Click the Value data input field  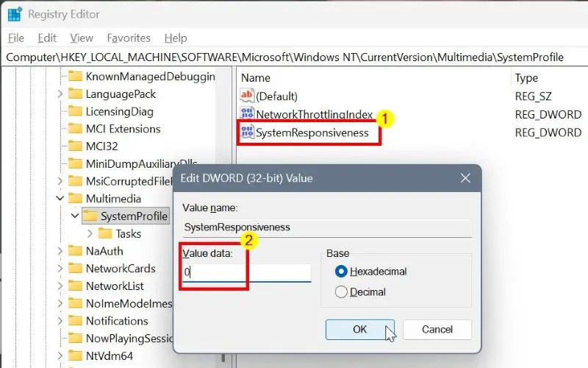(x=247, y=272)
